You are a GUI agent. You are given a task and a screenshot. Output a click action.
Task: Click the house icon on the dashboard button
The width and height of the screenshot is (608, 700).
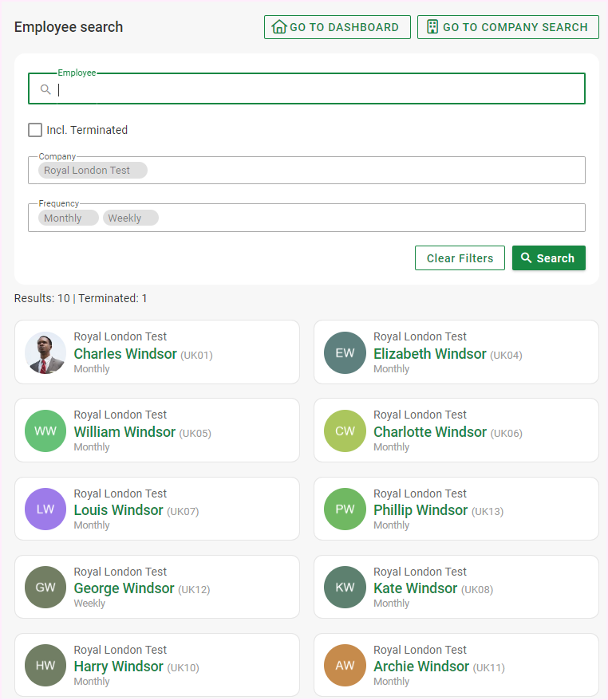tap(279, 27)
